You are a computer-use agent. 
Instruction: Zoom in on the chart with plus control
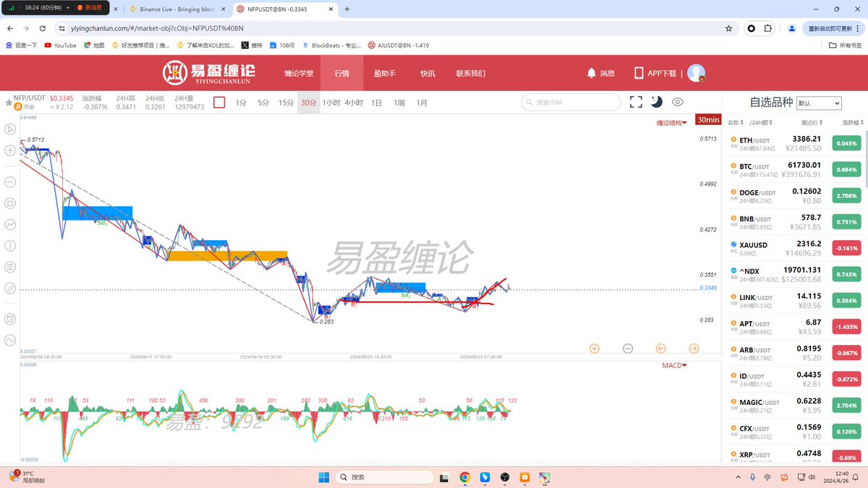[594, 348]
